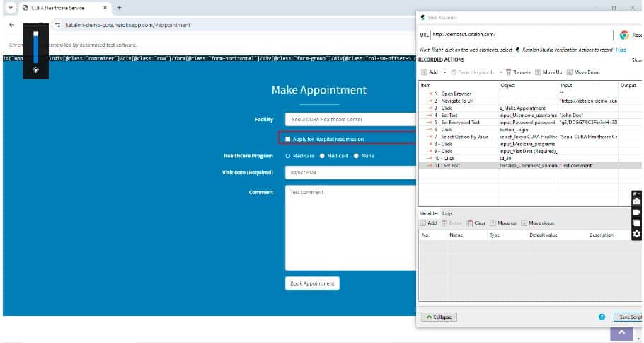Click the "Test comment" input cell
Image resolution: width=644 pixels, height=343 pixels.
588,165
